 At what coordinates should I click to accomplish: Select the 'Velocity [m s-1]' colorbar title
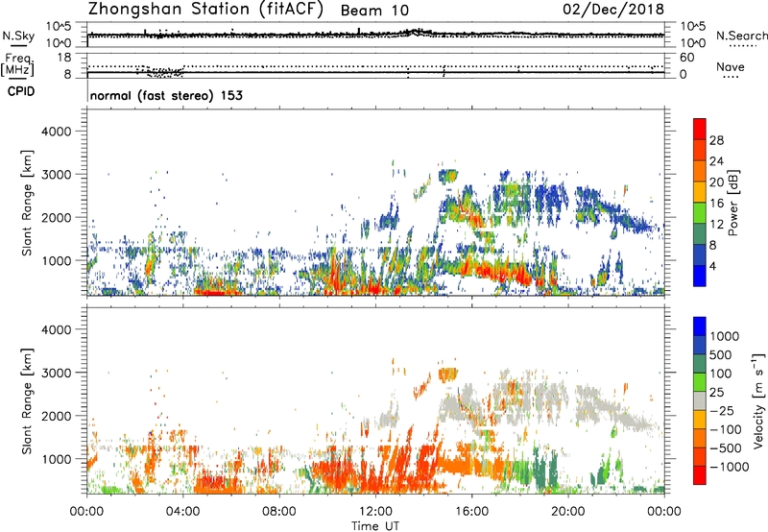pyautogui.click(x=758, y=400)
